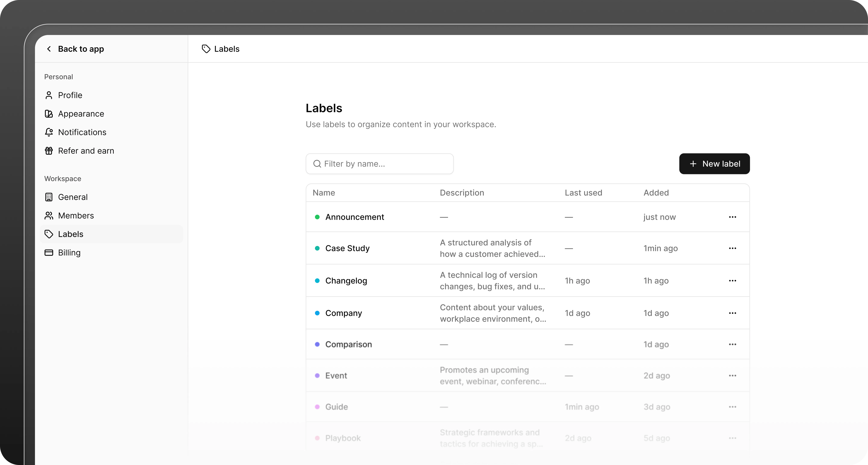Open the Announcement row three-dot menu

pyautogui.click(x=732, y=217)
